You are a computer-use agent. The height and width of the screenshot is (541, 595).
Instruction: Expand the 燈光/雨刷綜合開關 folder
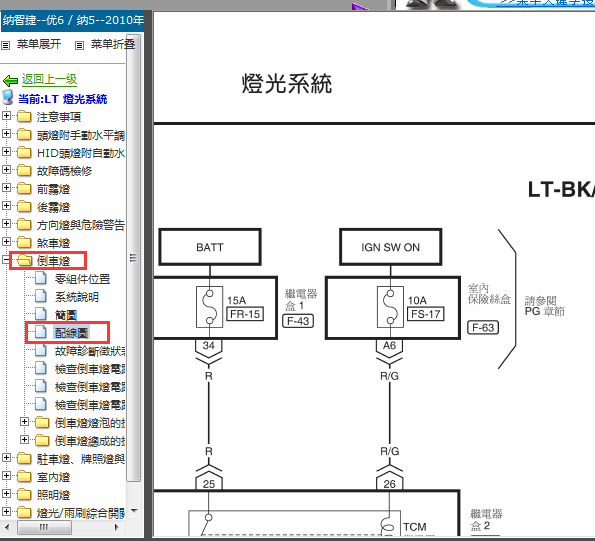point(6,512)
